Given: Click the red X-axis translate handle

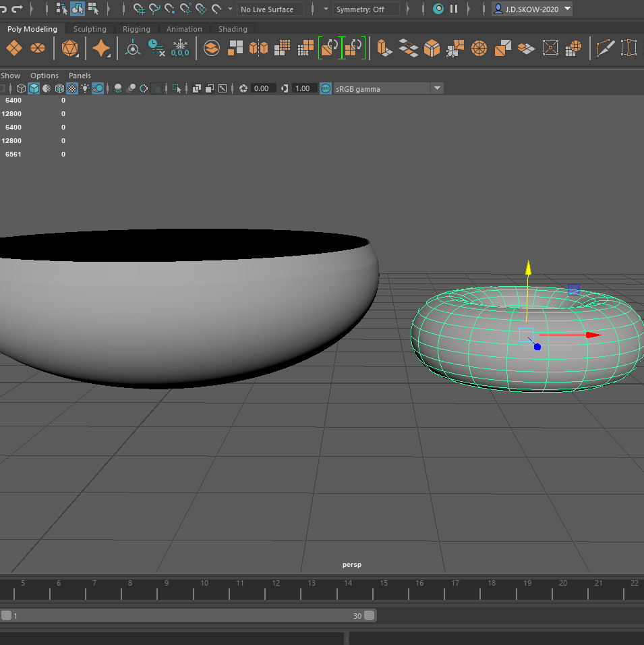Looking at the screenshot, I should pos(592,335).
